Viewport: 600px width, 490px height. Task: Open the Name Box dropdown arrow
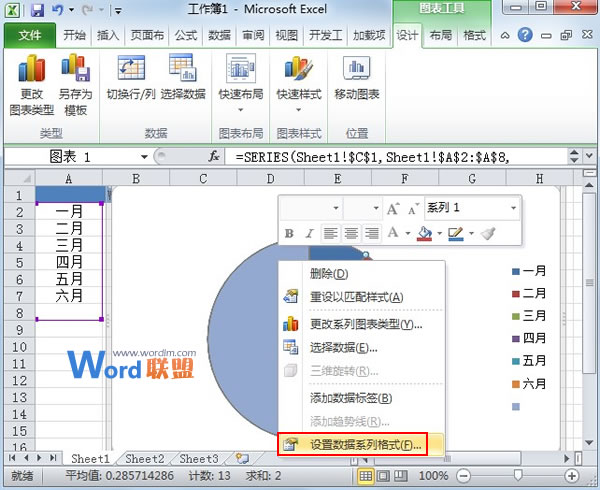[x=145, y=157]
